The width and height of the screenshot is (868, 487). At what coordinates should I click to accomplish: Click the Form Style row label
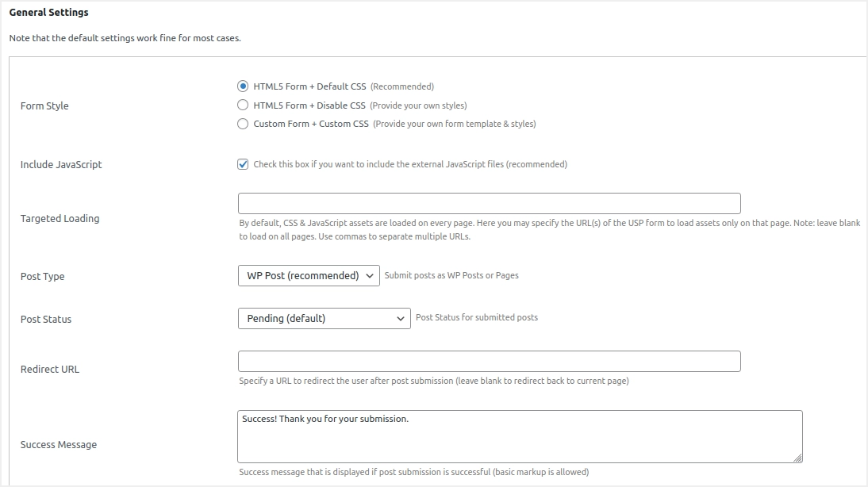(44, 106)
